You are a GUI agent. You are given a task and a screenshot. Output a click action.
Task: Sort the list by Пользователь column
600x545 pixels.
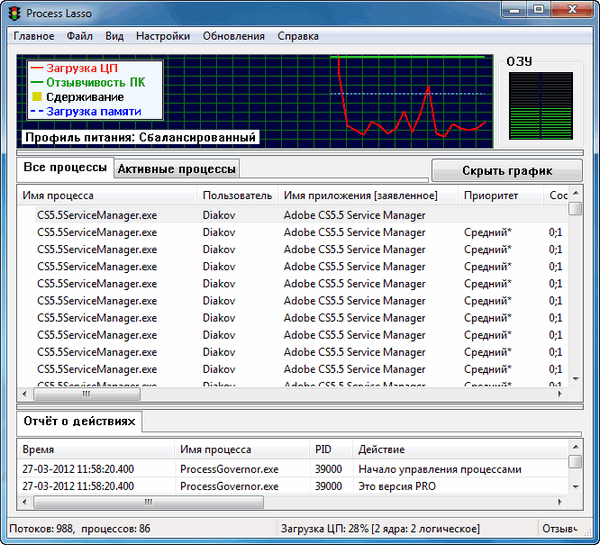(x=237, y=196)
